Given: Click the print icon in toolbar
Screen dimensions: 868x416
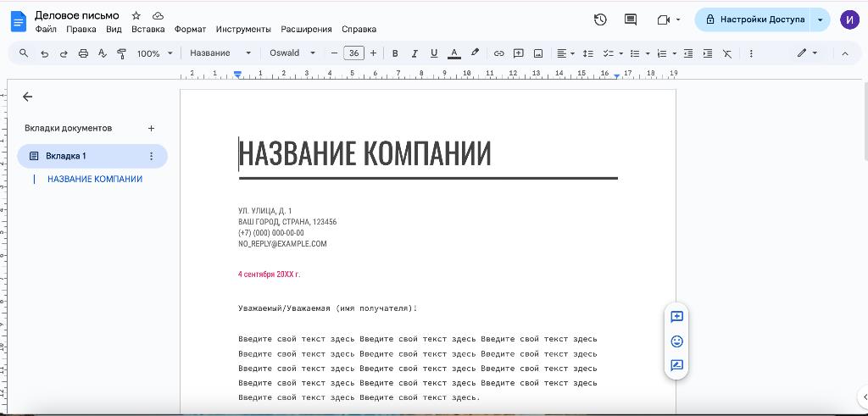Looking at the screenshot, I should click(x=83, y=53).
